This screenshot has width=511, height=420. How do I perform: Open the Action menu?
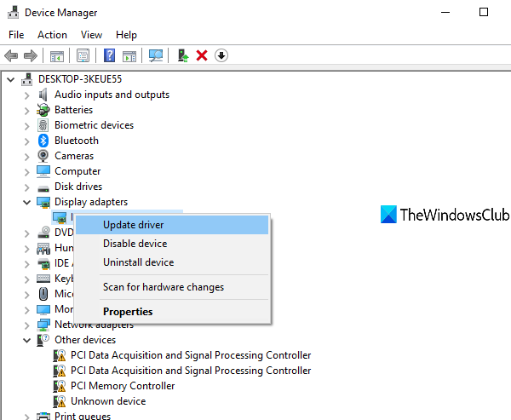[x=52, y=35]
